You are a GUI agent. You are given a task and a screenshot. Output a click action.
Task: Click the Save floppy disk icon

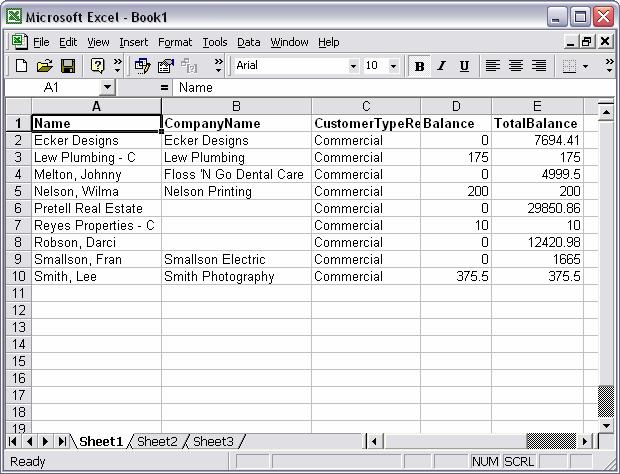68,66
